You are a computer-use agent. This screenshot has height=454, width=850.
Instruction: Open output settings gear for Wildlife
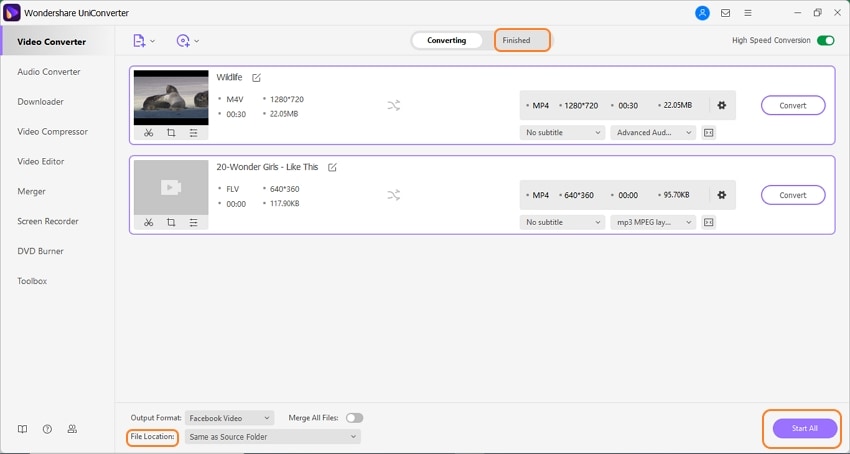coord(722,105)
